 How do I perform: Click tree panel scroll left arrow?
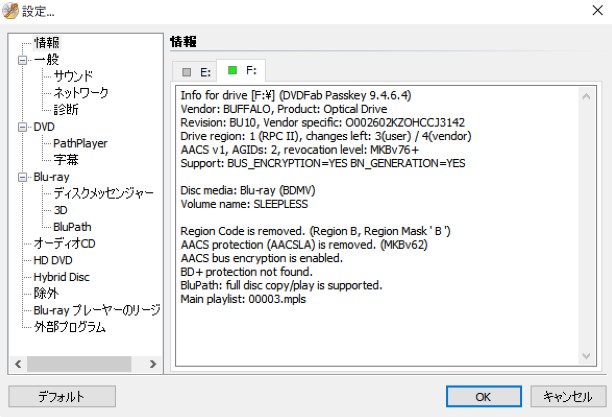18,364
